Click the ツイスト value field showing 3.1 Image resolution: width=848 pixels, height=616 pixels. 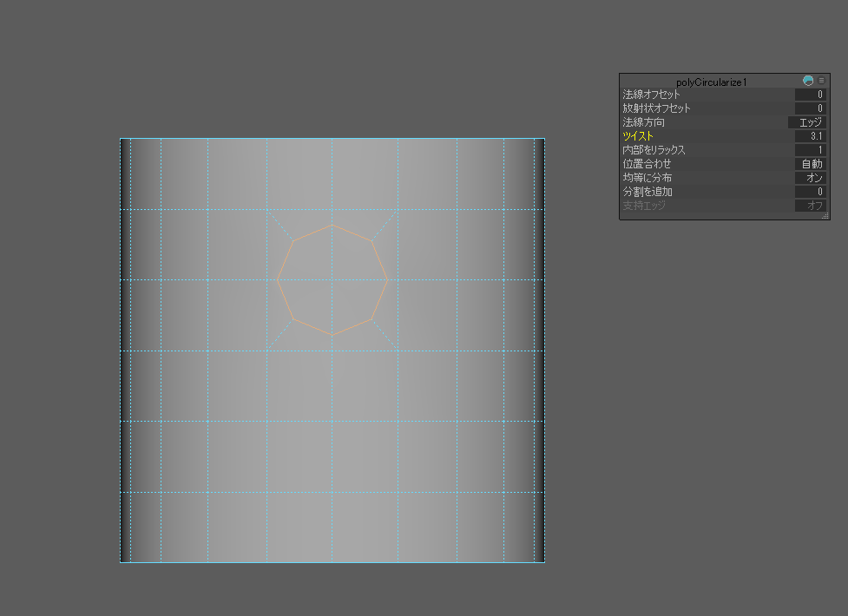(810, 136)
